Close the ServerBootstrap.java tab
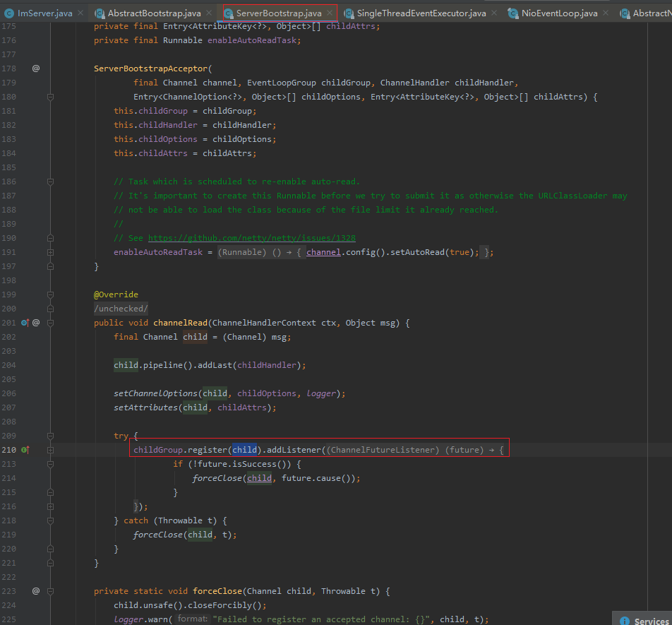This screenshot has height=625, width=672. [x=330, y=13]
